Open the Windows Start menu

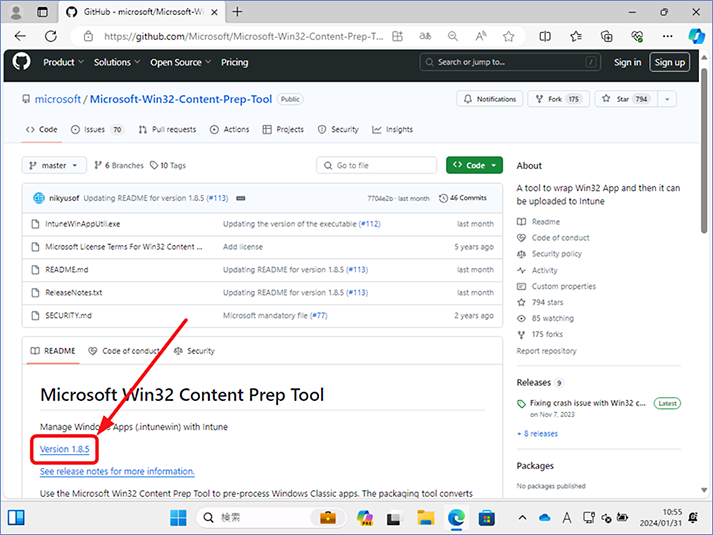[178, 517]
